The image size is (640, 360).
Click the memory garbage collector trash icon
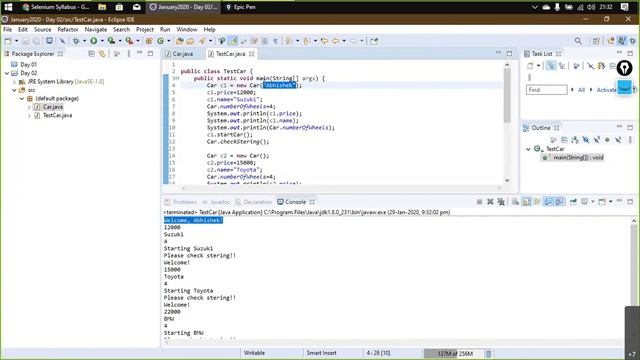(x=489, y=353)
